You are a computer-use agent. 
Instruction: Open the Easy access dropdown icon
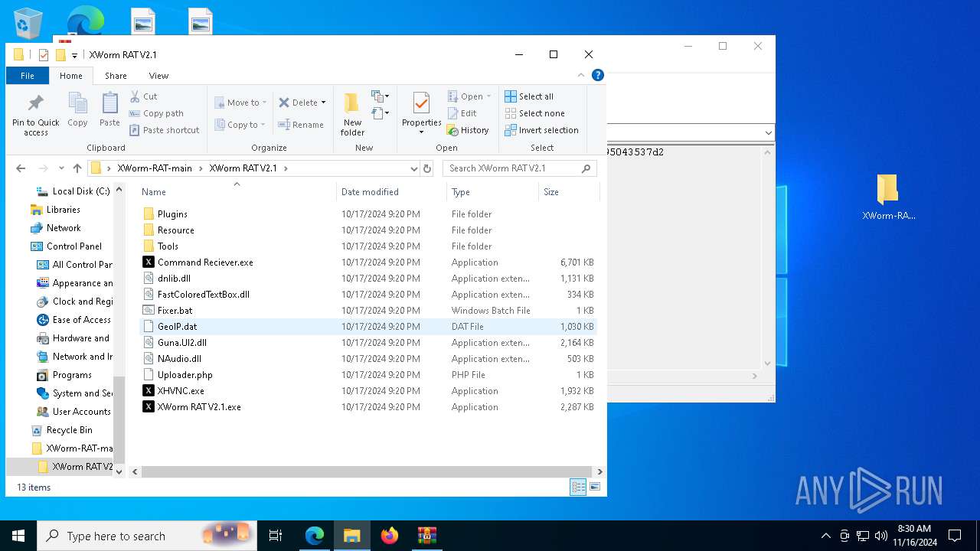[381, 113]
